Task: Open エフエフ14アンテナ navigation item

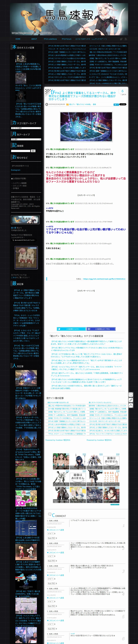Action: point(83,39)
